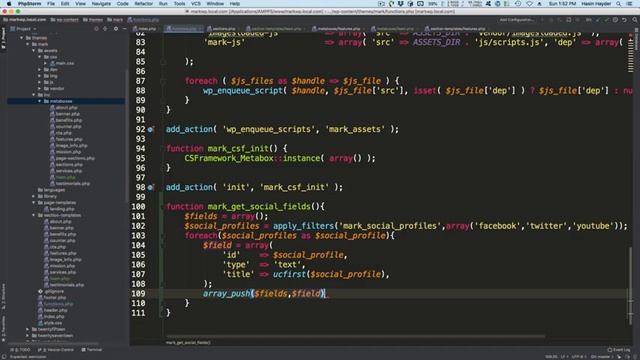Click the ucfirst call on line 107

(x=289, y=274)
